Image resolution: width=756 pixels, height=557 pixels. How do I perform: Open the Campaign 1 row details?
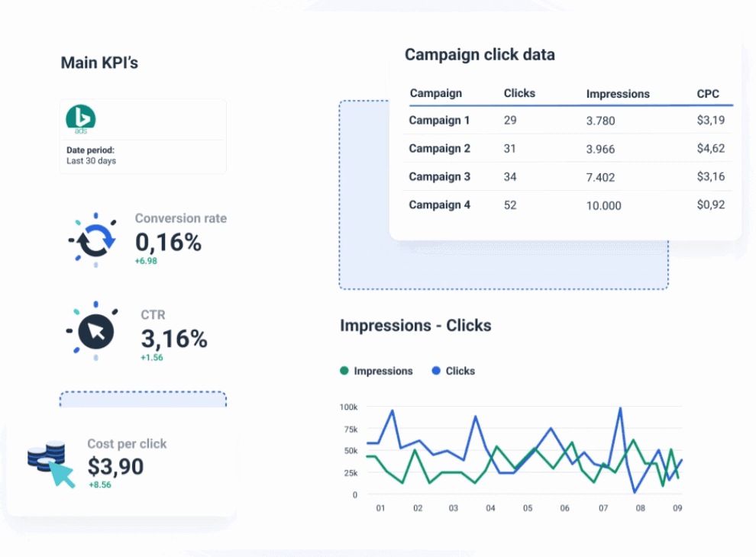pyautogui.click(x=440, y=120)
